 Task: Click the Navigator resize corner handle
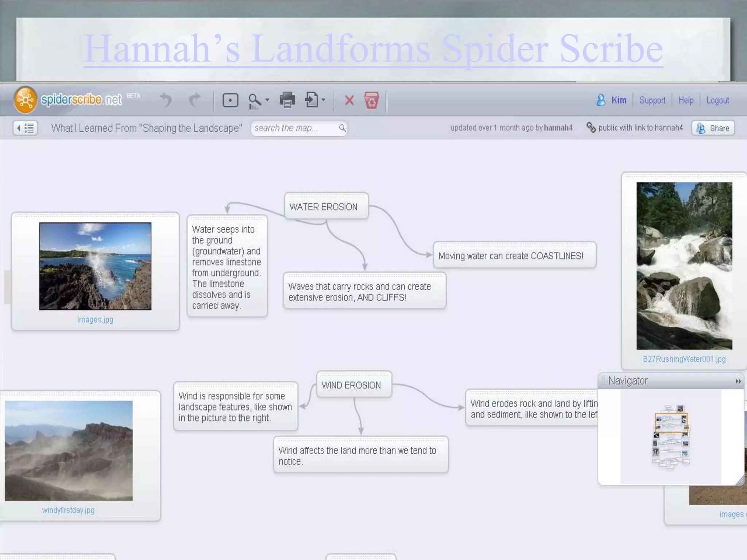point(740,481)
